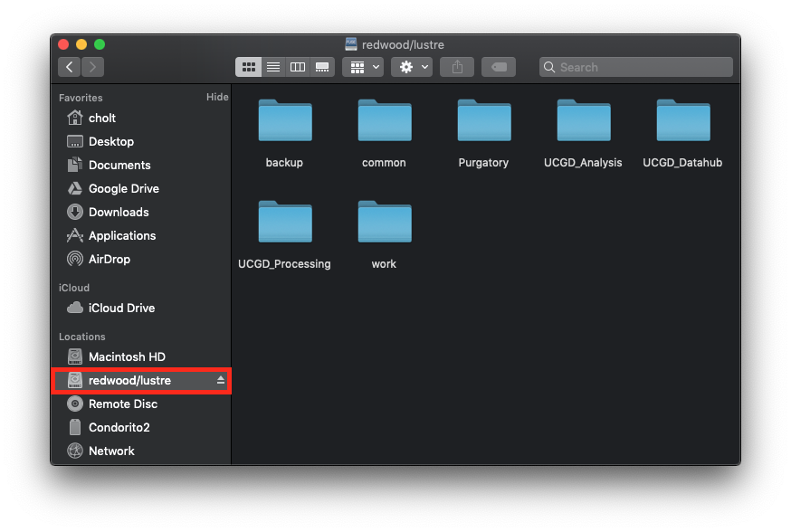The width and height of the screenshot is (791, 532).
Task: Select the UCGD_Analysis folder icon
Action: point(584,120)
